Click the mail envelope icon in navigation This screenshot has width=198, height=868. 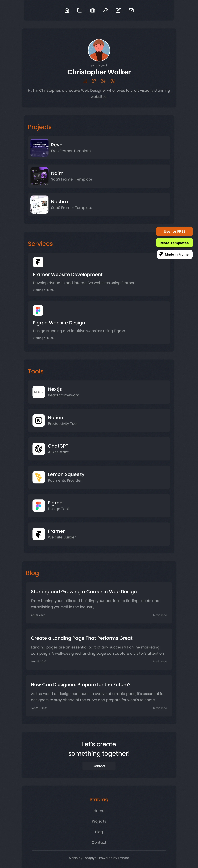point(131,10)
